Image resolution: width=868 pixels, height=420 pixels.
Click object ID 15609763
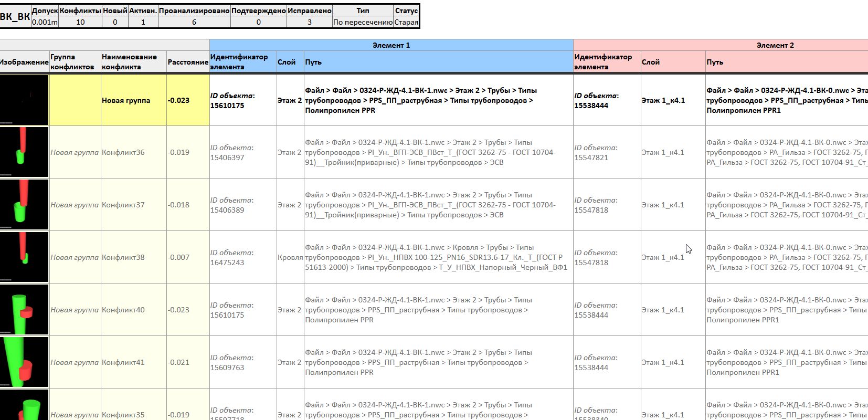227,367
